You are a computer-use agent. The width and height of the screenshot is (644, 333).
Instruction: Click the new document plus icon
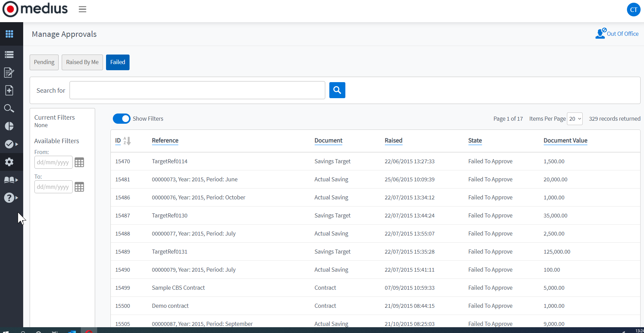(9, 90)
